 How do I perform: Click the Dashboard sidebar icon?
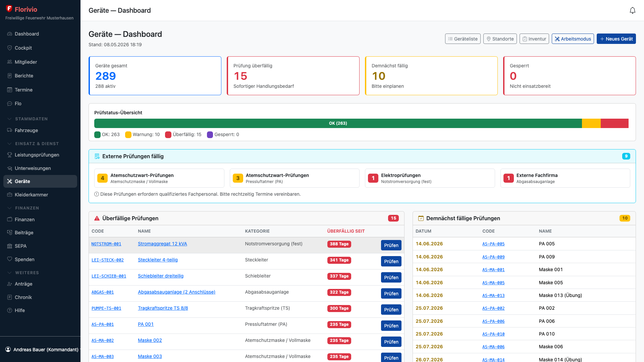[10, 34]
